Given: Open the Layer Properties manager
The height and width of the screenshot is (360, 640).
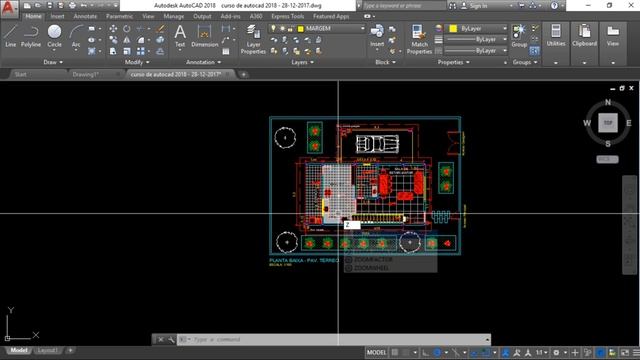Looking at the screenshot, I should (253, 39).
